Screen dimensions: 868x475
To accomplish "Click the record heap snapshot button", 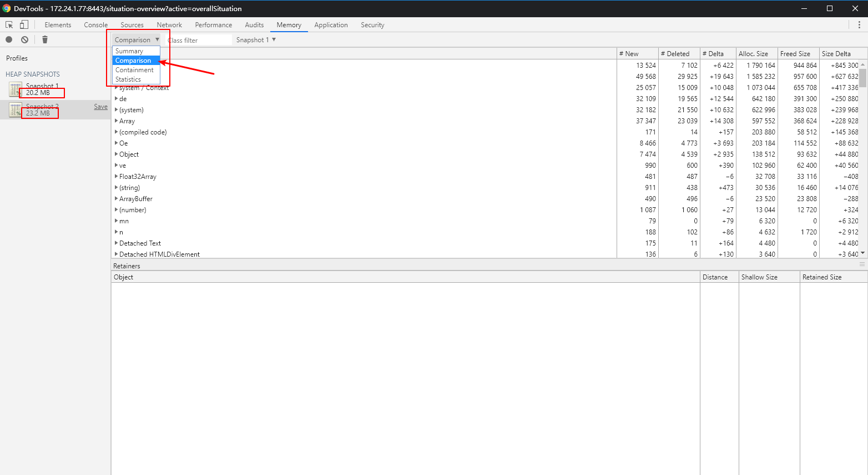I will 9,39.
